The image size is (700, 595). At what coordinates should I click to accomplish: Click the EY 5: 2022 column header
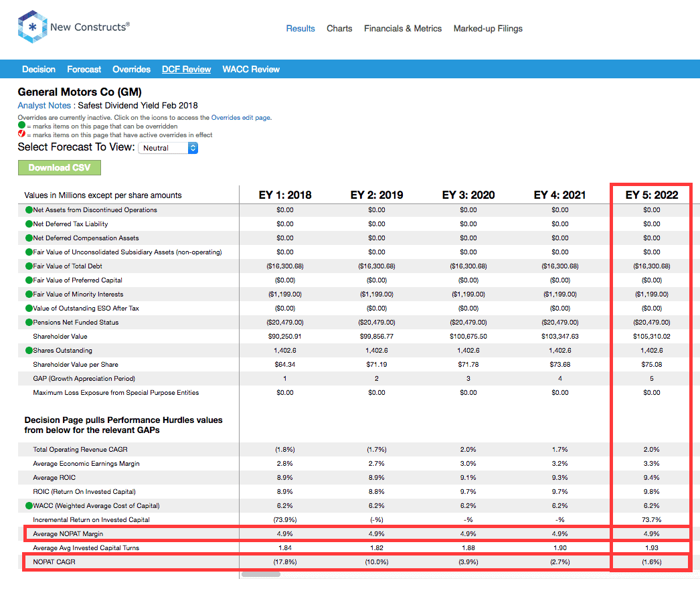coord(652,195)
